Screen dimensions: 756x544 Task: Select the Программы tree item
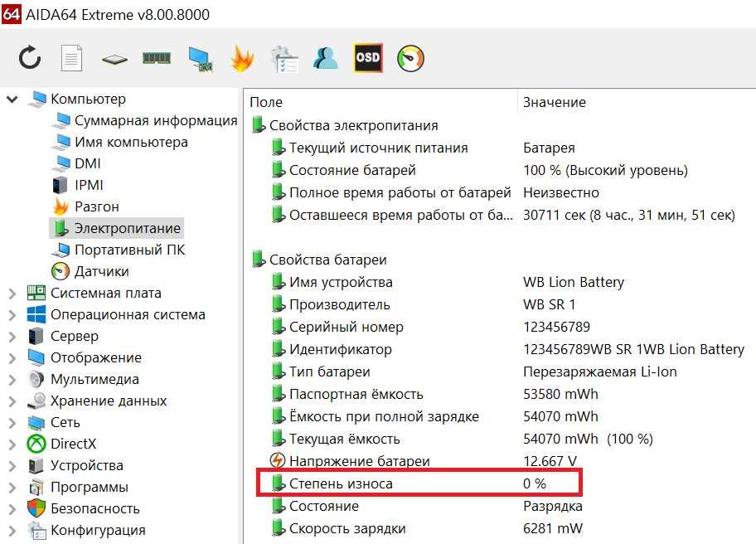tap(78, 487)
